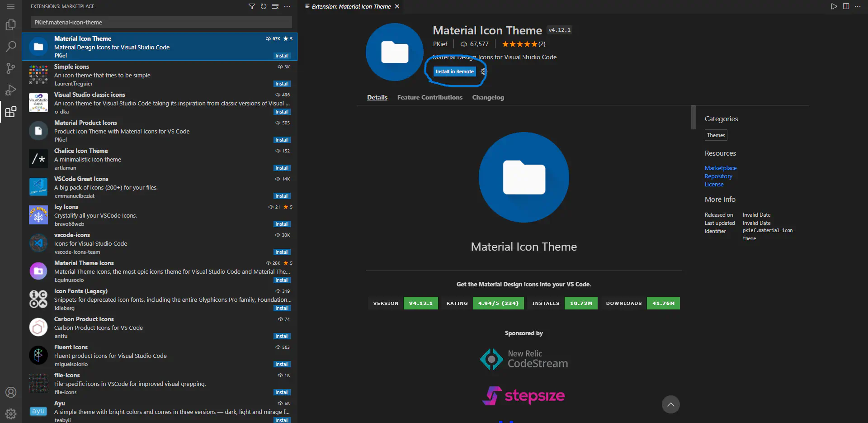Click the scroll-to-top arrow button
This screenshot has width=868, height=423.
point(670,404)
